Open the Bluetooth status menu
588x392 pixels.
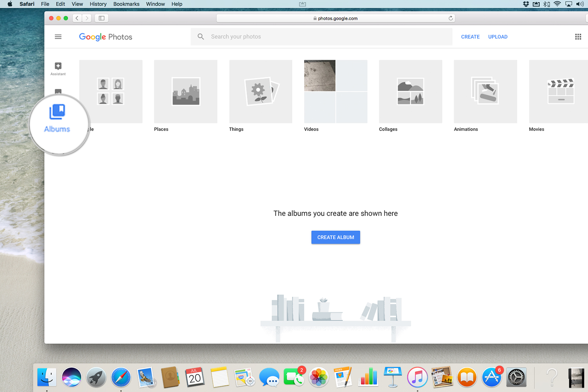click(x=546, y=4)
